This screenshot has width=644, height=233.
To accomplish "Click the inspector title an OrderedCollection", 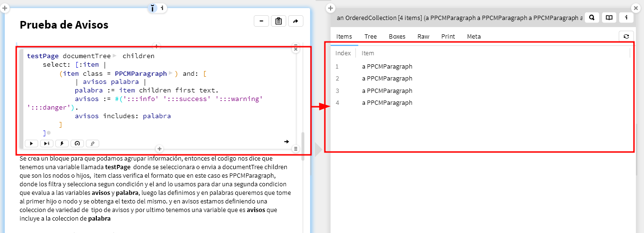I will pyautogui.click(x=459, y=18).
